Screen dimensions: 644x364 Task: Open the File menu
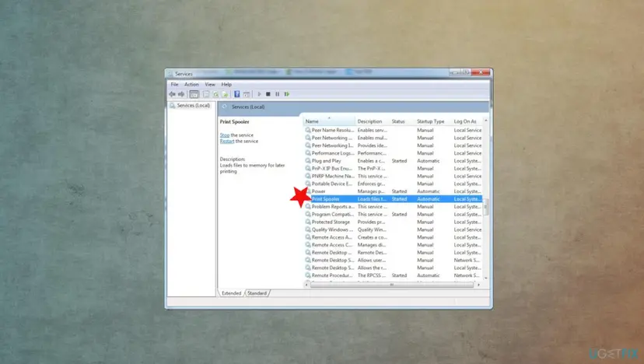tap(174, 84)
